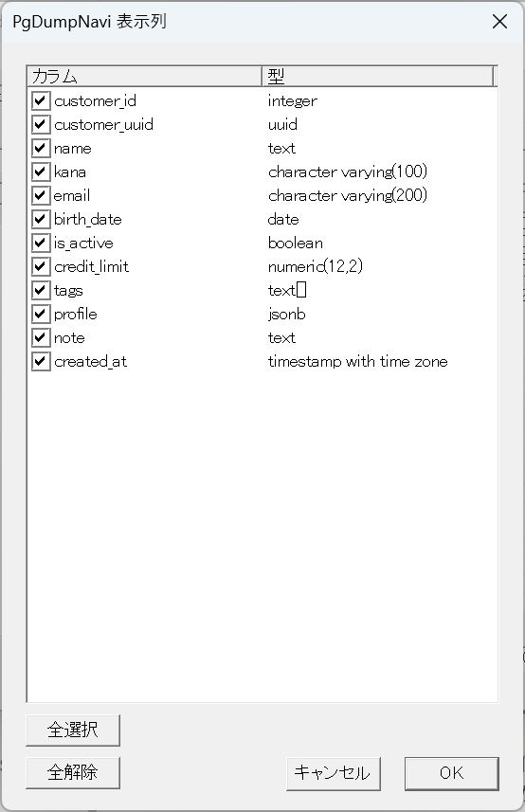Click the 型 column header
The height and width of the screenshot is (812, 525).
pos(378,76)
